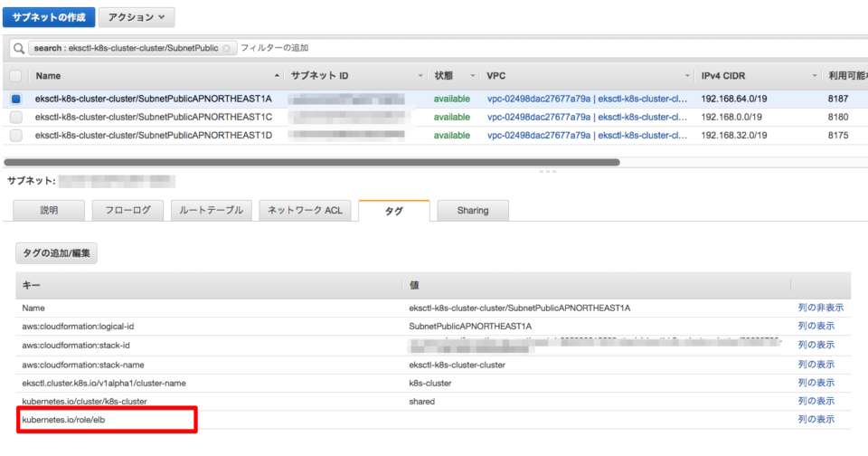The height and width of the screenshot is (456, 868).
Task: Switch to the 説明 tab
Action: 49,210
